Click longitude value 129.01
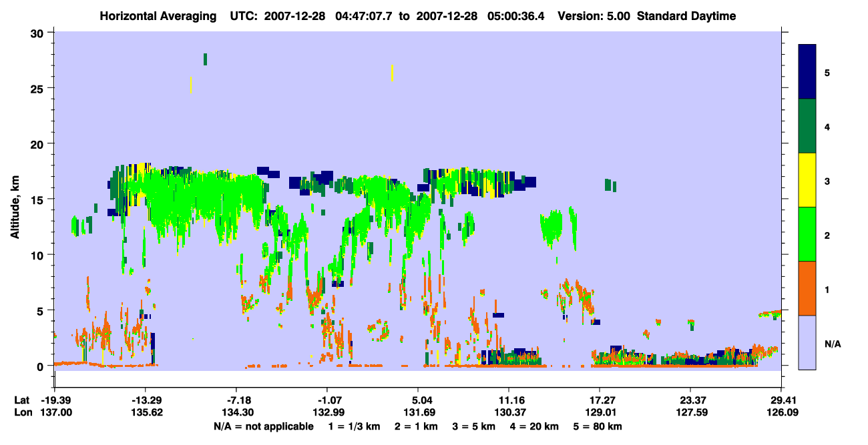The image size is (868, 445). (600, 412)
